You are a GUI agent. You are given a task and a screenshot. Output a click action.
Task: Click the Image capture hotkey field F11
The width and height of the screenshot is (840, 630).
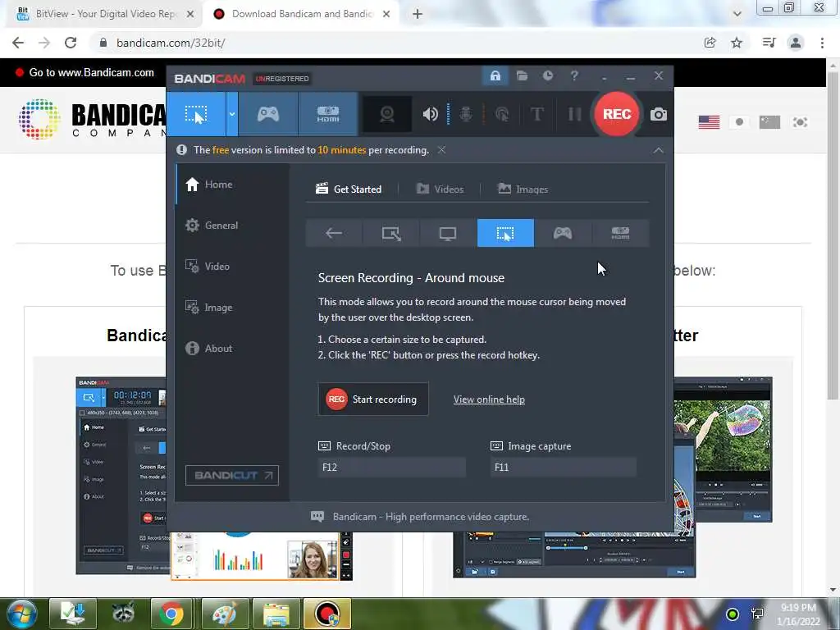563,467
